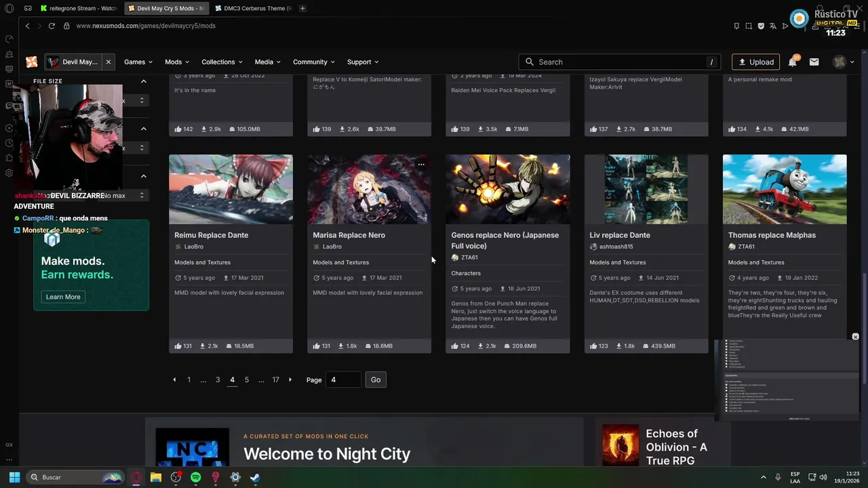Click the Genos mod thumbnail image

click(x=508, y=189)
